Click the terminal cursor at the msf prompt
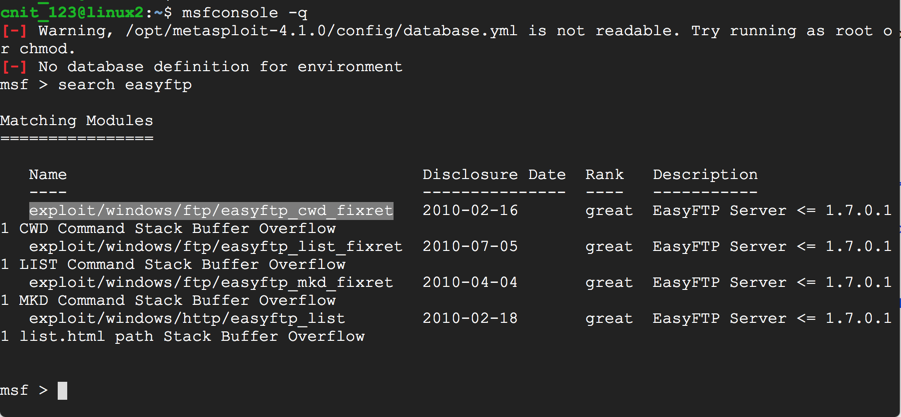 62,390
